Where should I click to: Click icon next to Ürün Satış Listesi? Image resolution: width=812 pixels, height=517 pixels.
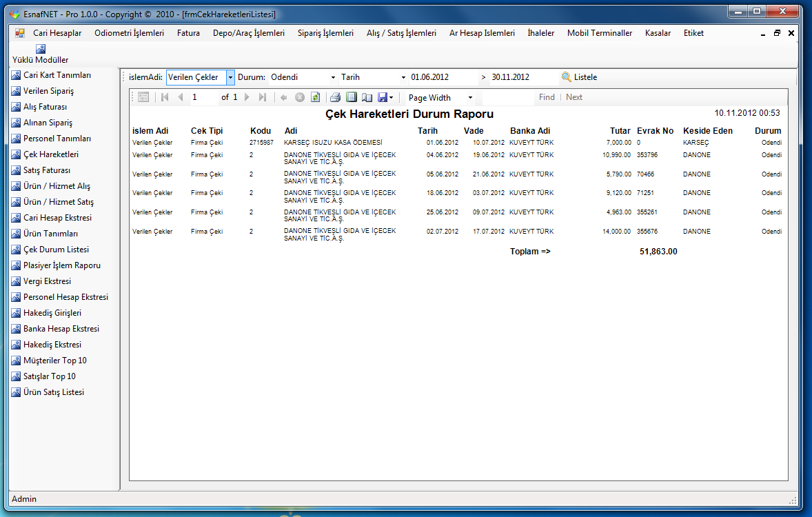(16, 392)
